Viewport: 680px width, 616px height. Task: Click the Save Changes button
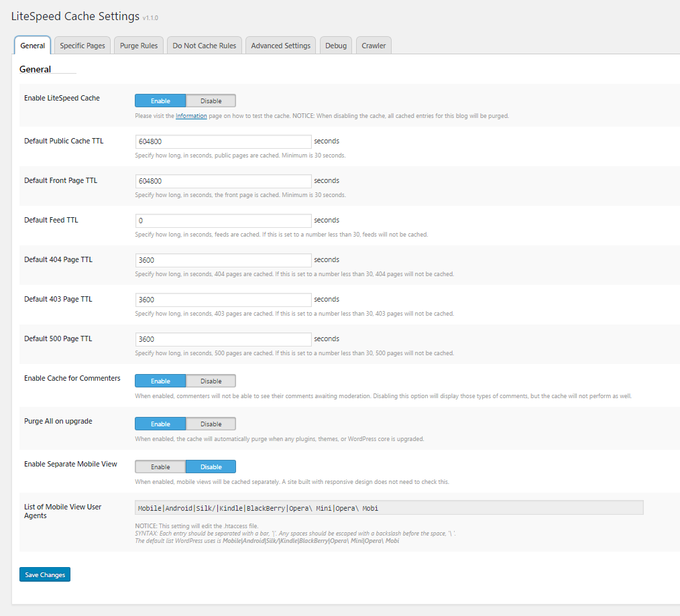(x=45, y=574)
